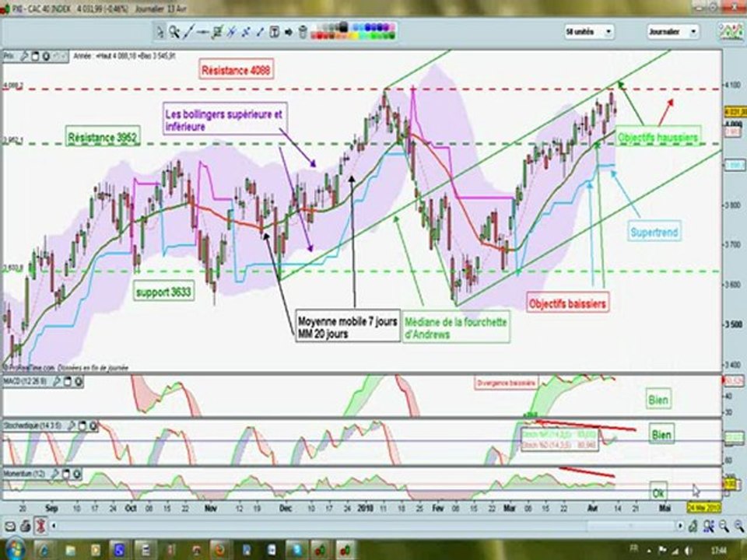747x560 pixels.
Task: Pick the yellow color swatch
Action: pos(353,36)
